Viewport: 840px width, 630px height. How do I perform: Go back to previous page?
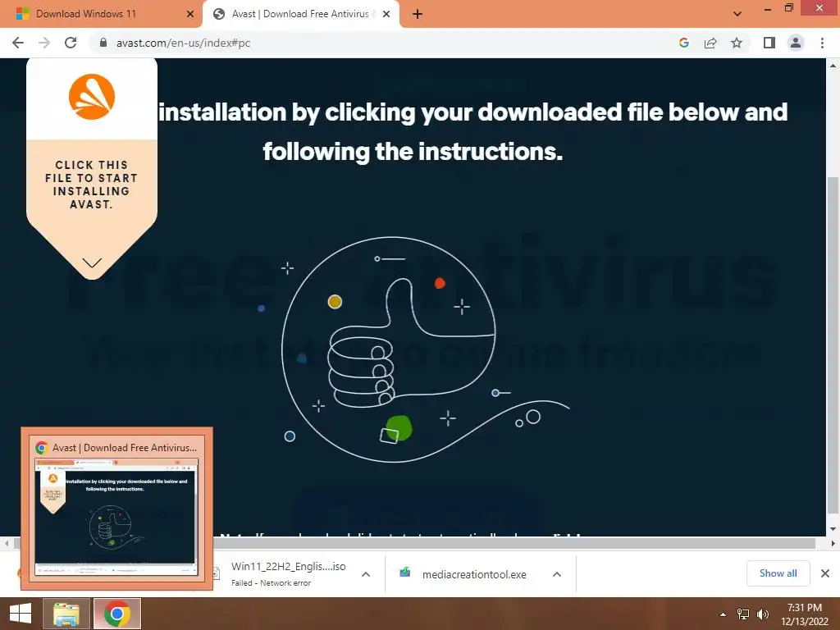point(18,43)
